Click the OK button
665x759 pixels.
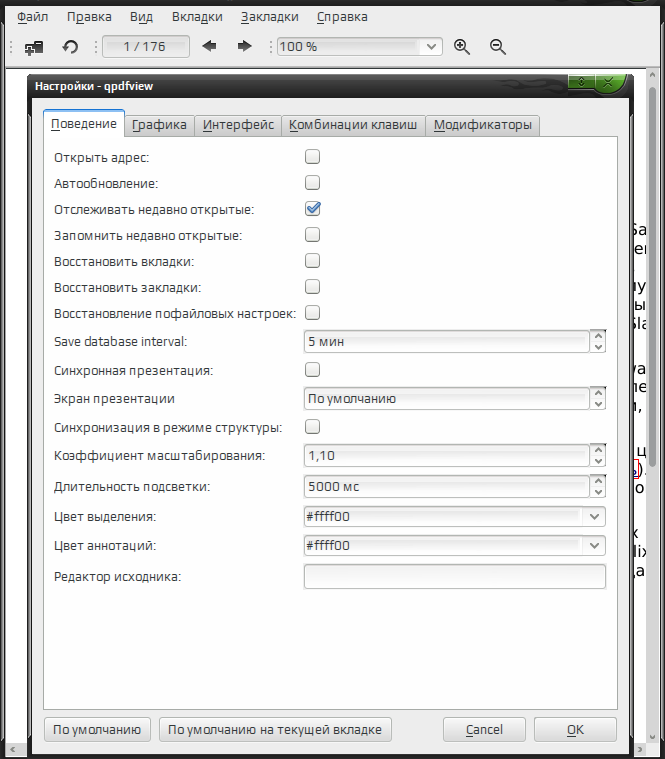click(x=575, y=729)
